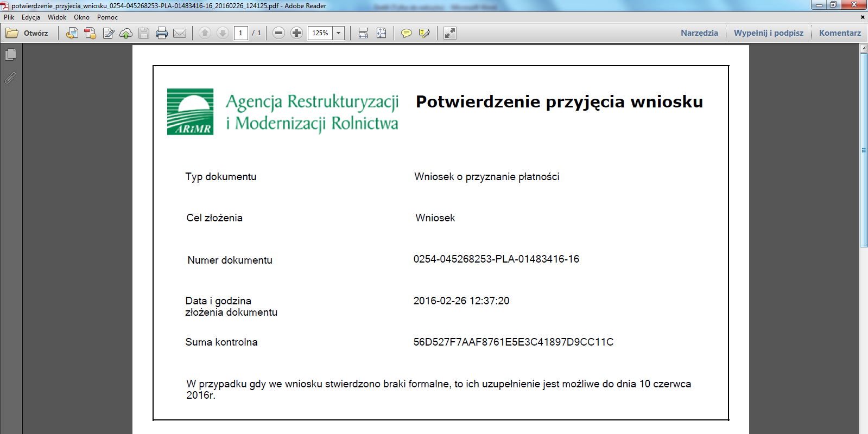Click the Numer dokumentu label

click(230, 260)
